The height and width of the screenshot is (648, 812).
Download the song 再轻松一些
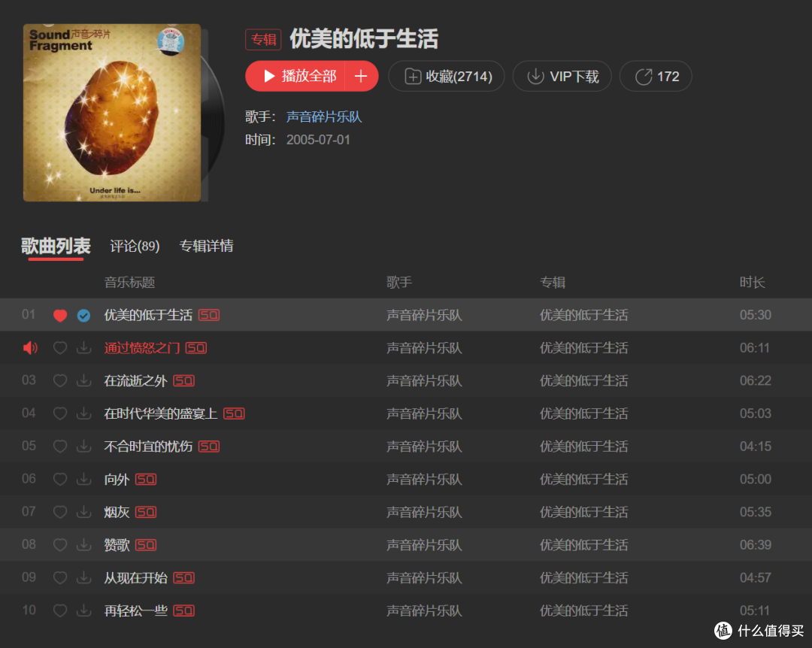point(83,610)
